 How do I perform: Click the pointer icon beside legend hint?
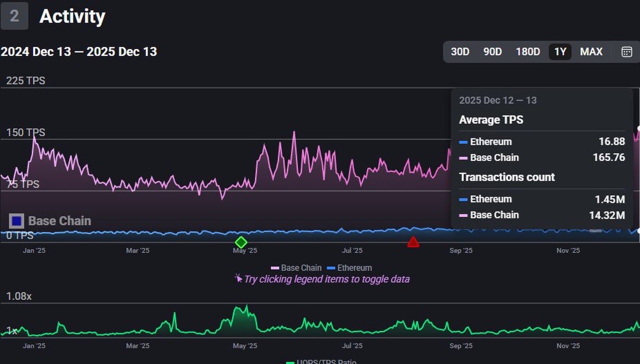point(238,278)
